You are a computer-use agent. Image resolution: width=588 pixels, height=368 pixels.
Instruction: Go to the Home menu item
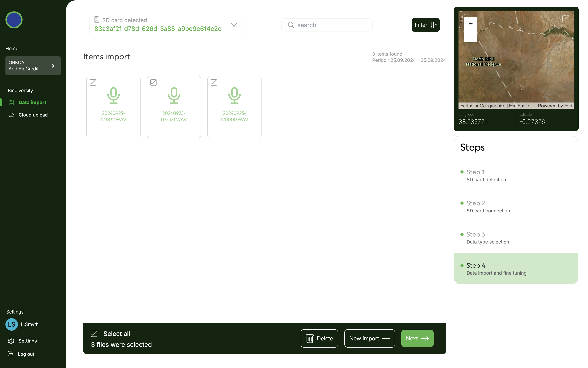click(12, 48)
